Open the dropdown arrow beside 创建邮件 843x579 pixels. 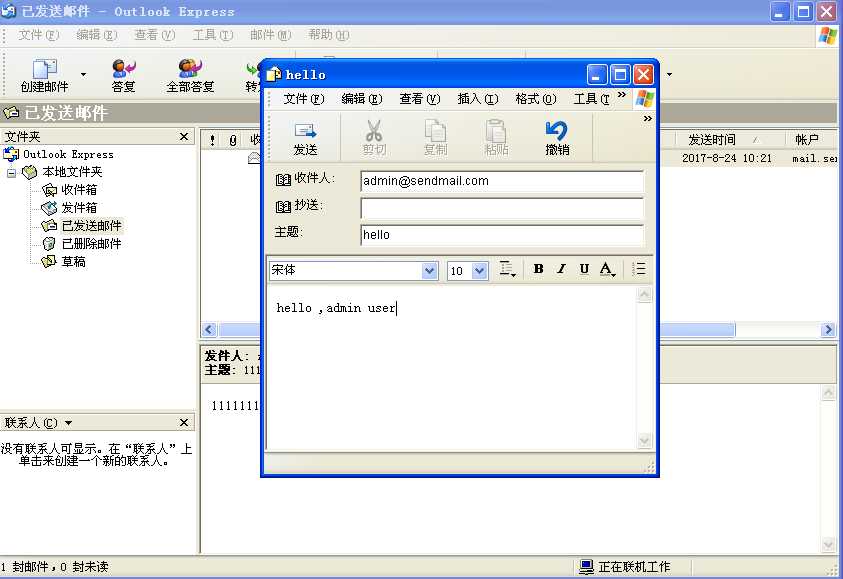coord(83,74)
